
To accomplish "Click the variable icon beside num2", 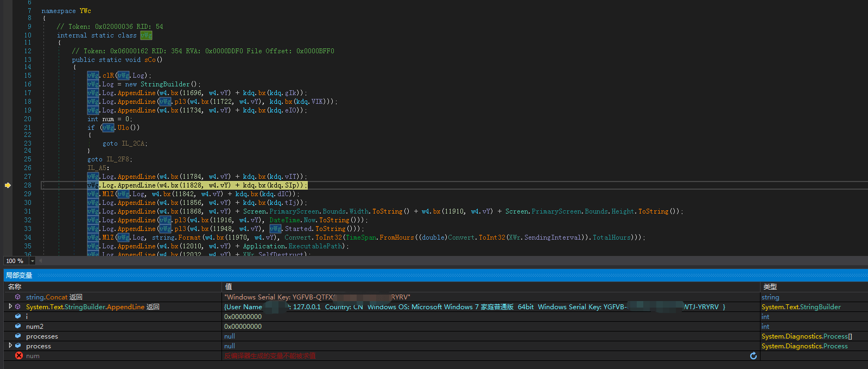I will pyautogui.click(x=18, y=327).
